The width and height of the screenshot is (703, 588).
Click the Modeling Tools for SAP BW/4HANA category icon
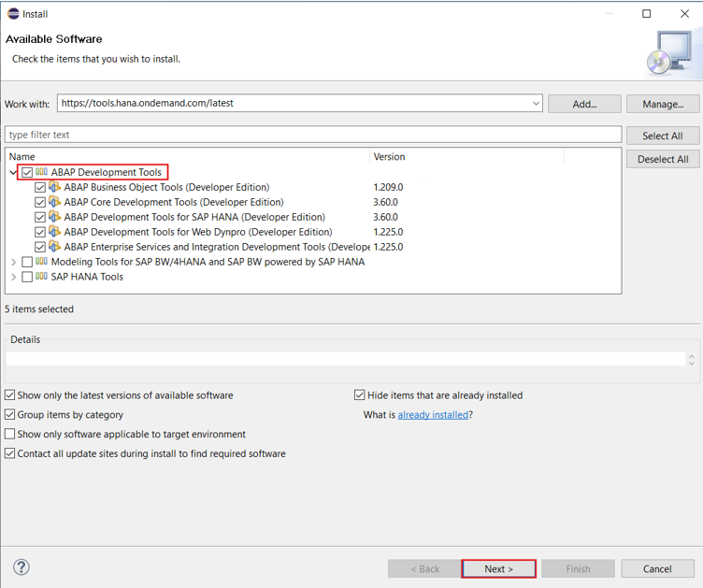41,262
